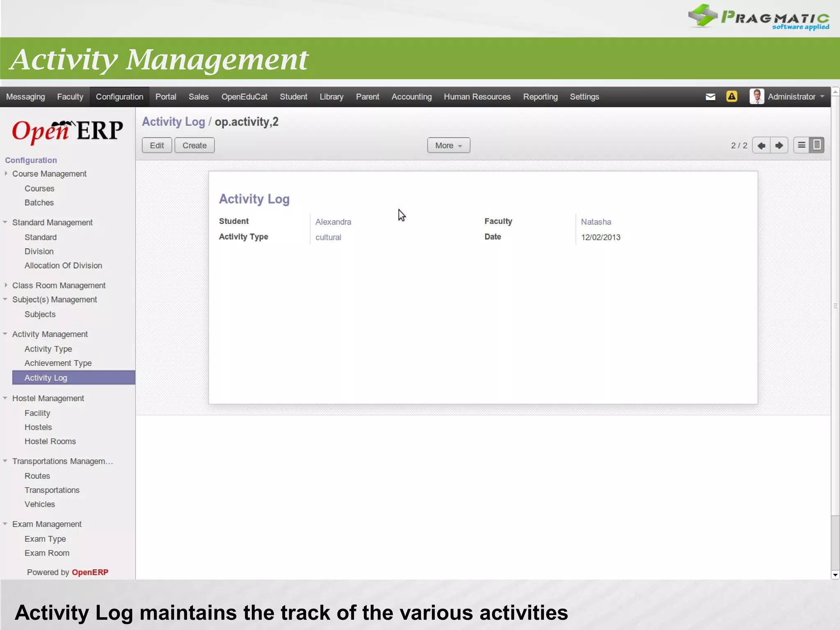This screenshot has height=630, width=840.
Task: Open Standard in sidebar
Action: (41, 237)
